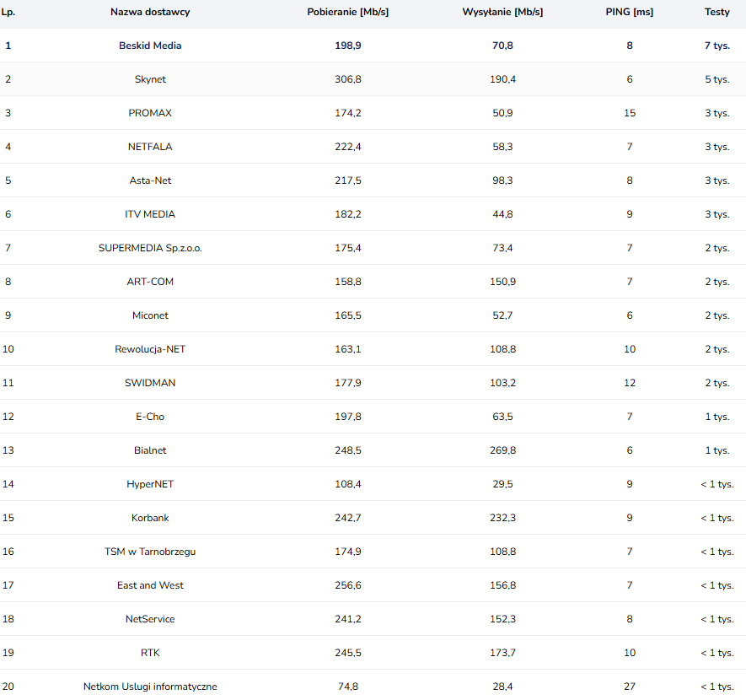Click Netkom Uslugi informatyczne provider name
The height and width of the screenshot is (700, 746).
pos(150,687)
